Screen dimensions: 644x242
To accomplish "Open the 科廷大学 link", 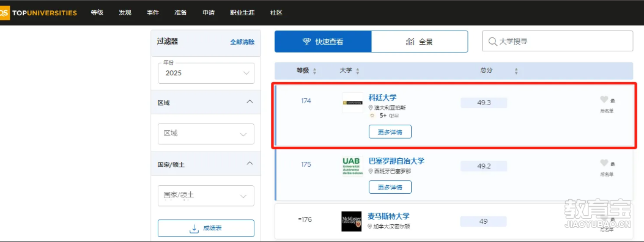I will coord(382,98).
